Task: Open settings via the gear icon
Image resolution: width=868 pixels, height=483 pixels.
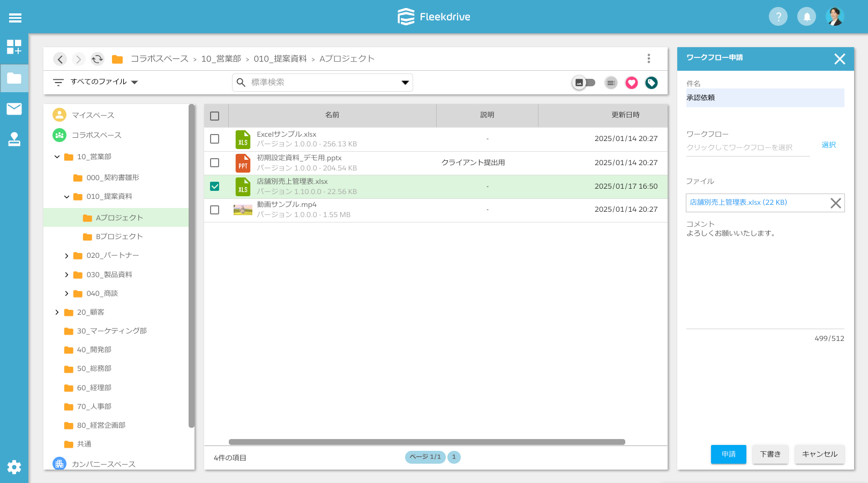Action: [14, 467]
